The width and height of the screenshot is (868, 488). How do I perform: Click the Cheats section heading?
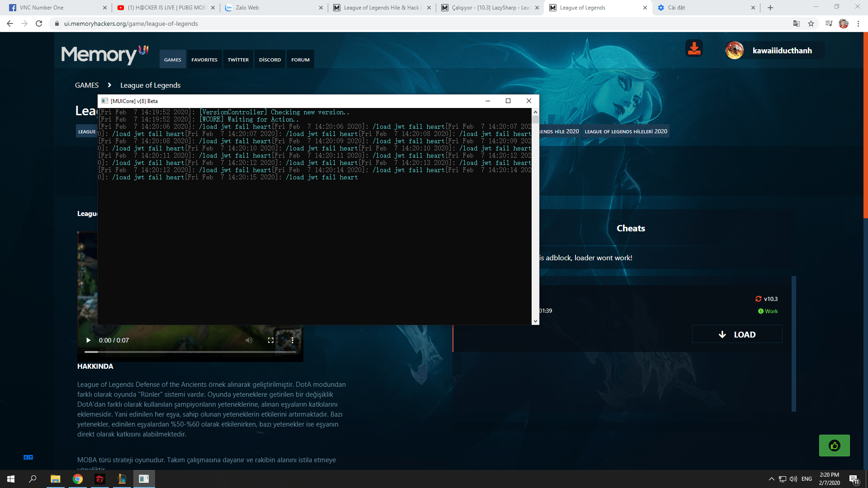631,228
